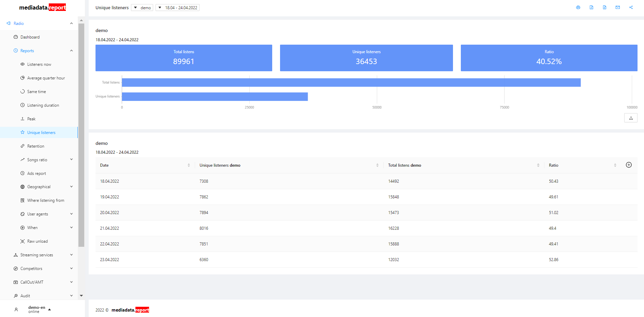Image resolution: width=644 pixels, height=317 pixels.
Task: Select the 19.04.2022 table row date
Action: point(109,197)
